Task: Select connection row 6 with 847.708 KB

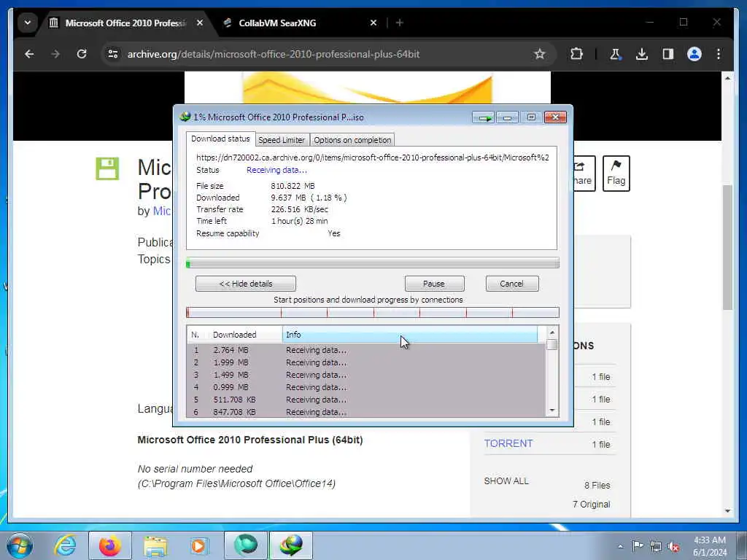Action: 366,412
